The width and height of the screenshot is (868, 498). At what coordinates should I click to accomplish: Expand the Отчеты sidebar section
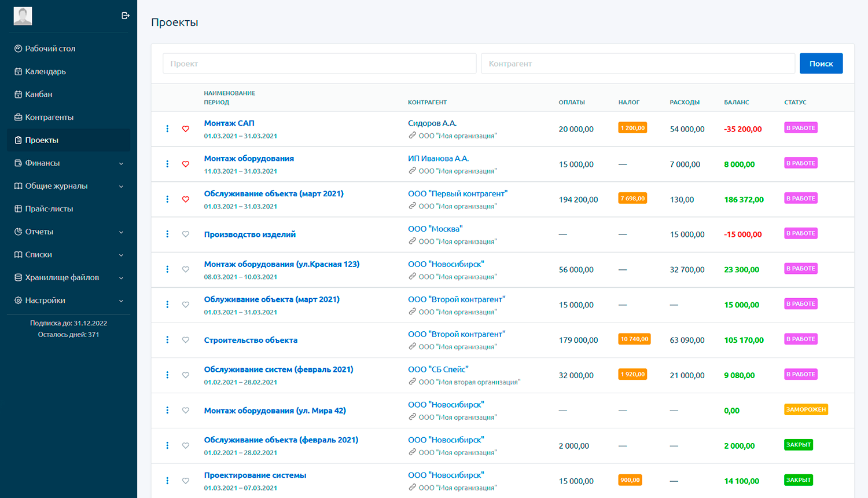pyautogui.click(x=121, y=232)
